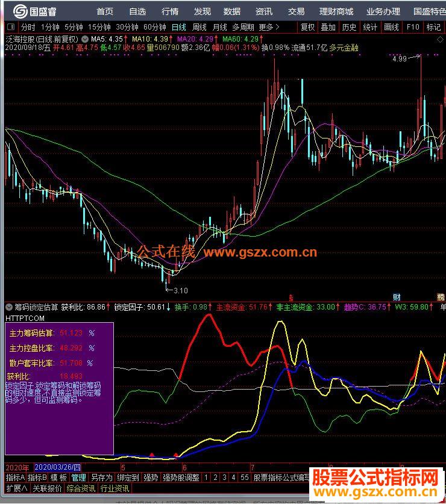Switch to the 分时 chart period
Viewport: 446px width, 504px height.
[x=28, y=27]
